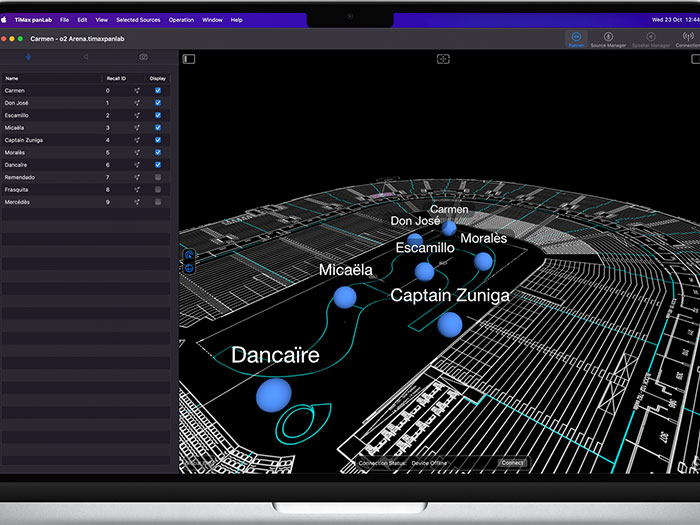The height and width of the screenshot is (525, 700).
Task: Open the Operation menu
Action: click(x=181, y=20)
